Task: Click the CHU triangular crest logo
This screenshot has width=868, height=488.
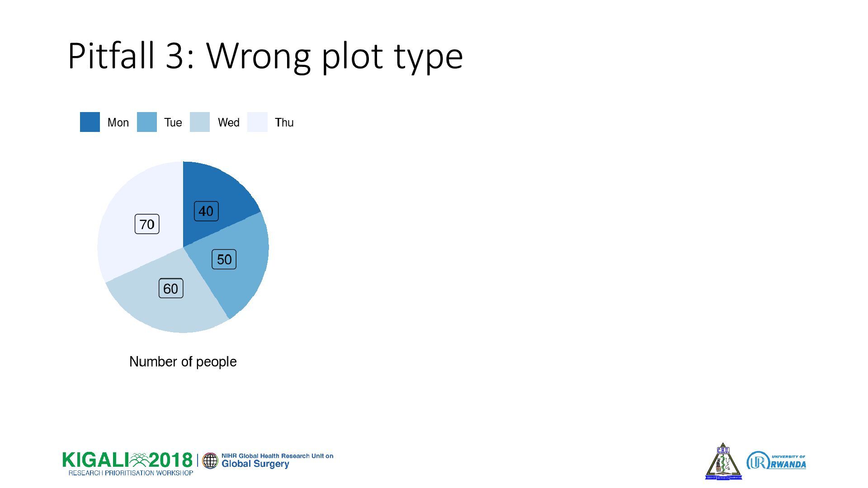Action: (x=723, y=461)
